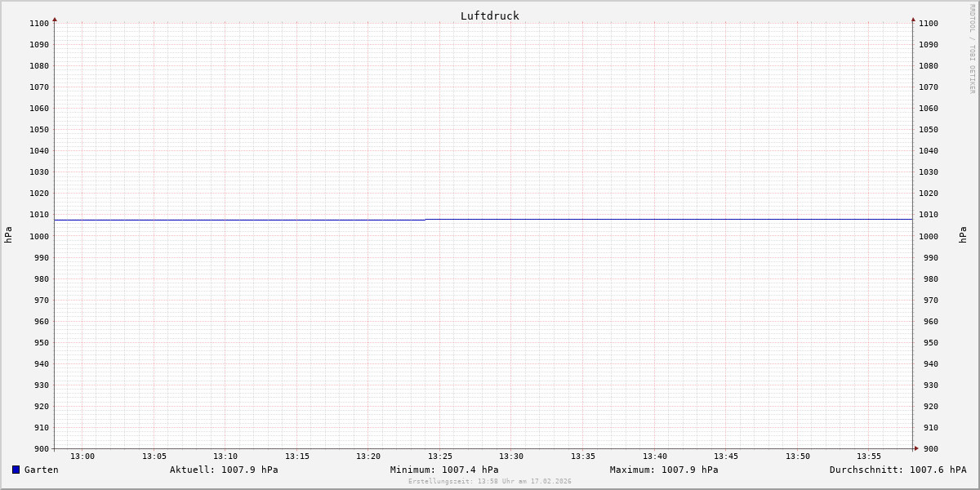Click the blue pressure line near 13:40
This screenshot has width=980, height=490.
click(x=655, y=219)
